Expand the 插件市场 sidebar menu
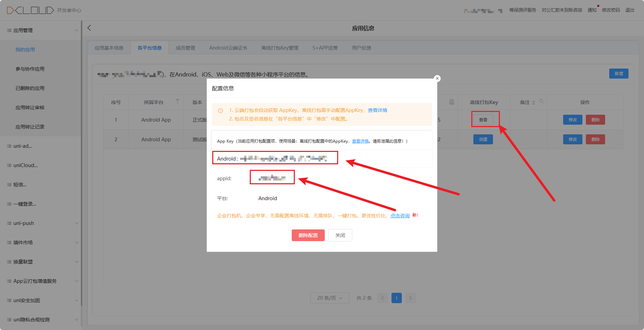644x330 pixels. coord(76,243)
